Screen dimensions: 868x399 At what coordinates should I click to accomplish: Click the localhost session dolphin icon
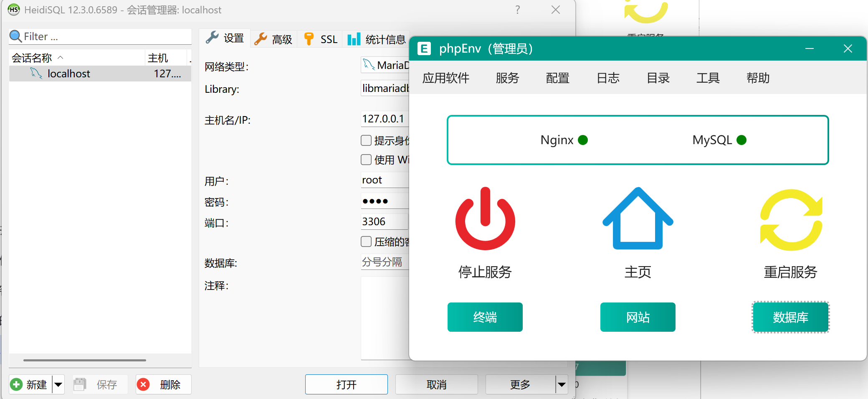(x=36, y=74)
